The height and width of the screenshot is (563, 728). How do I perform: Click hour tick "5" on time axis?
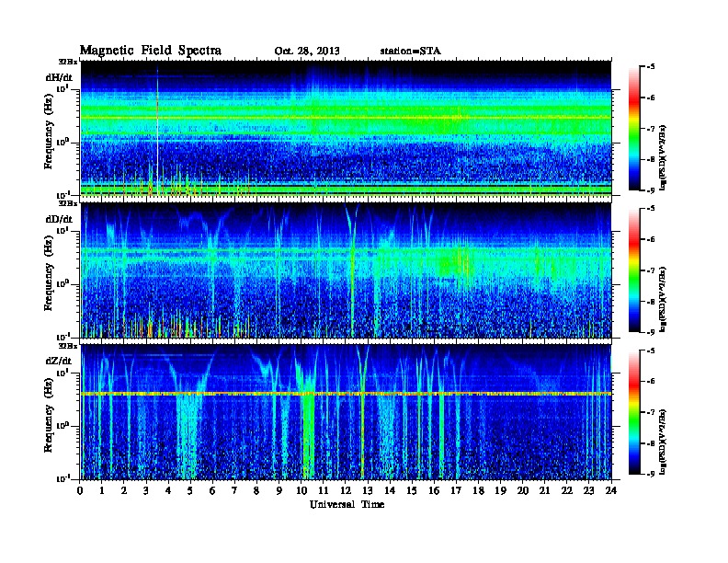tap(190, 491)
